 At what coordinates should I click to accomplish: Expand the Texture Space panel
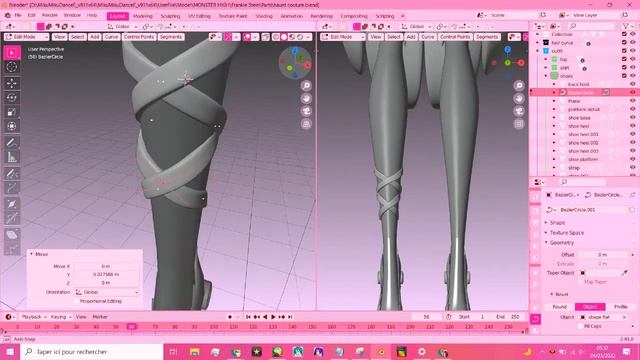coord(567,233)
